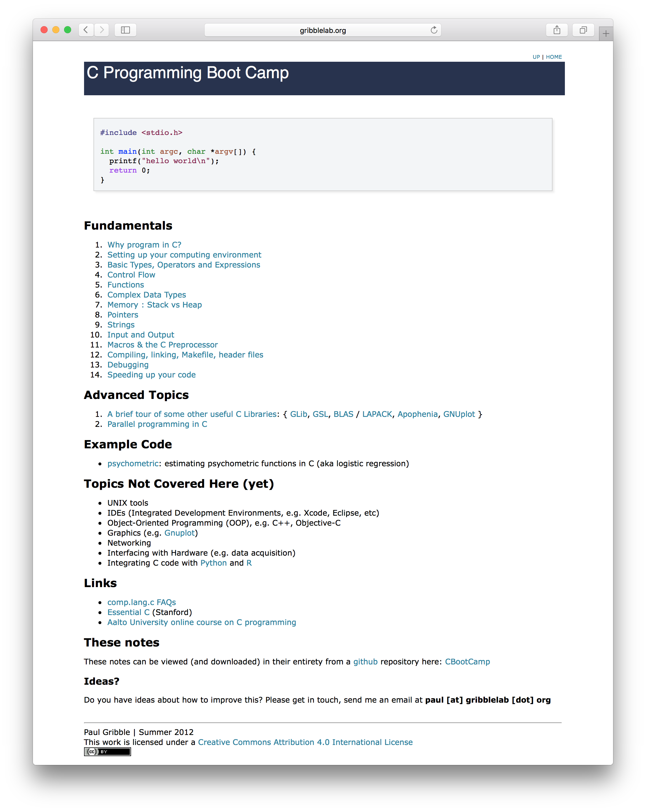The width and height of the screenshot is (646, 812).
Task: Click the browser back navigation arrow
Action: (x=86, y=30)
